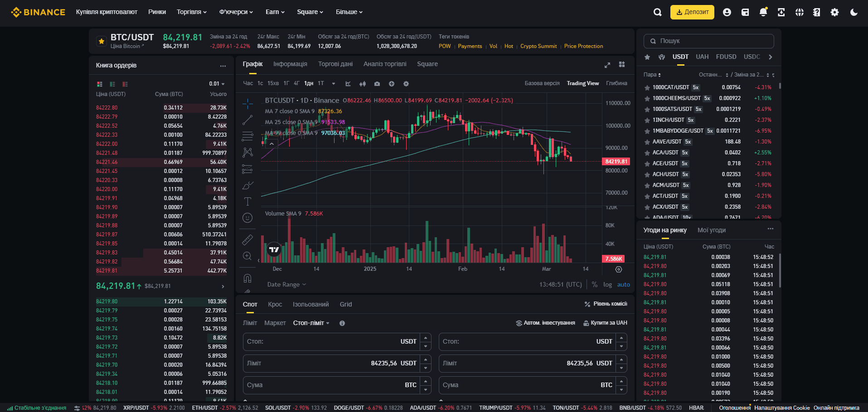This screenshot has height=412, width=868.
Task: Select the forecasting position tool
Action: pyautogui.click(x=247, y=169)
